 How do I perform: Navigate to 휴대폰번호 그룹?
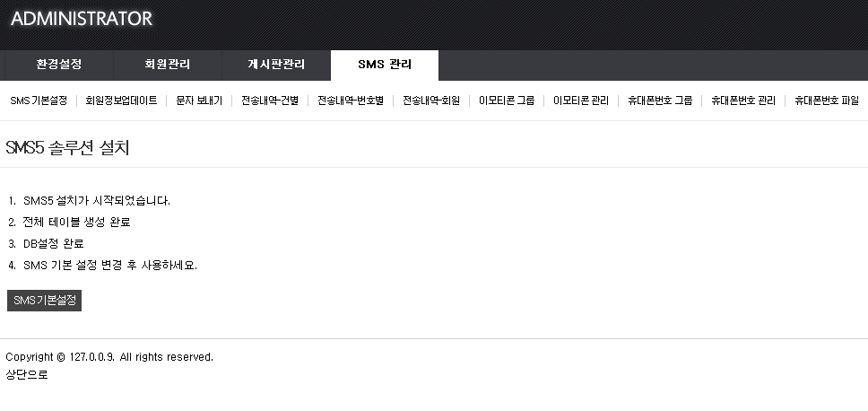tap(660, 101)
